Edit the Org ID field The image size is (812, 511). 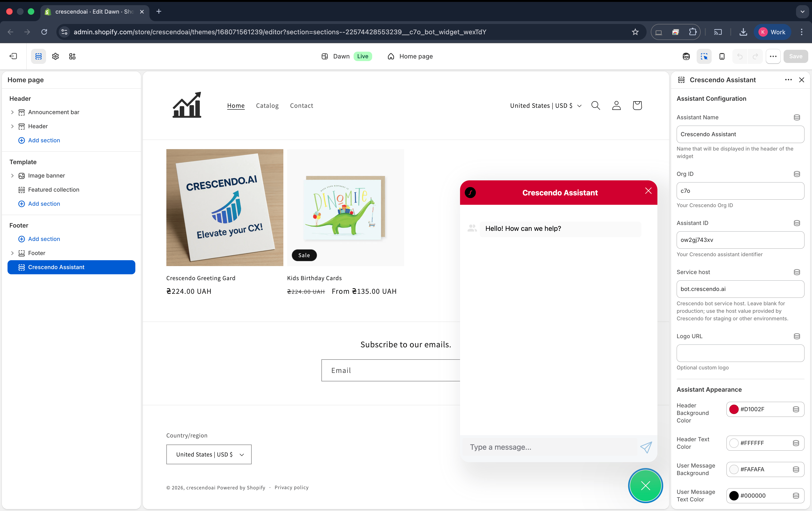740,191
